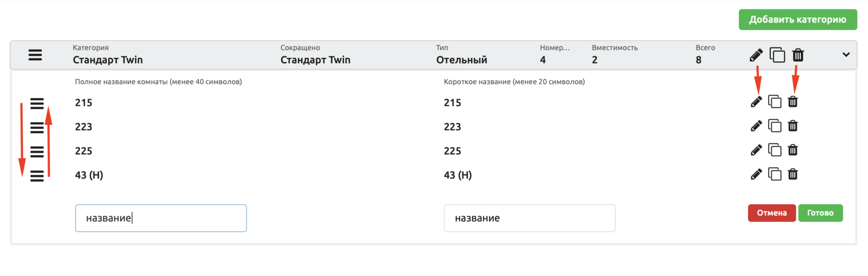Delete the Стандарт Twin category
This screenshot has height=276, width=868.
click(798, 55)
